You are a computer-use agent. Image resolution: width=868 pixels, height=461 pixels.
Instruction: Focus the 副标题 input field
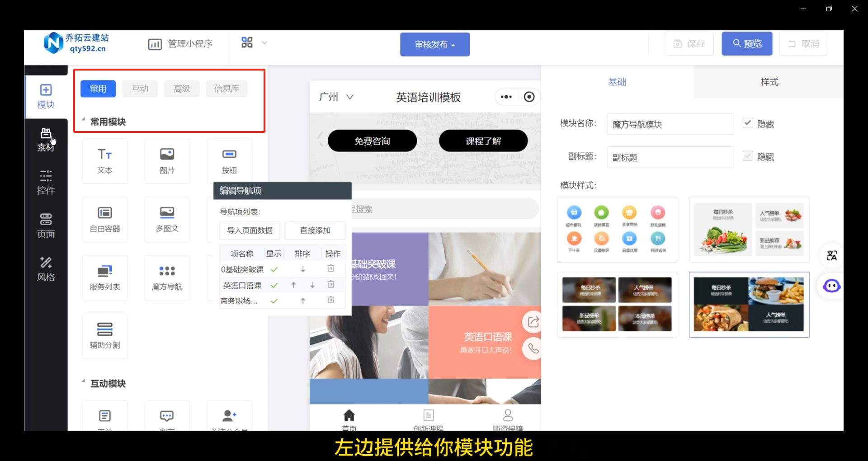pos(670,157)
